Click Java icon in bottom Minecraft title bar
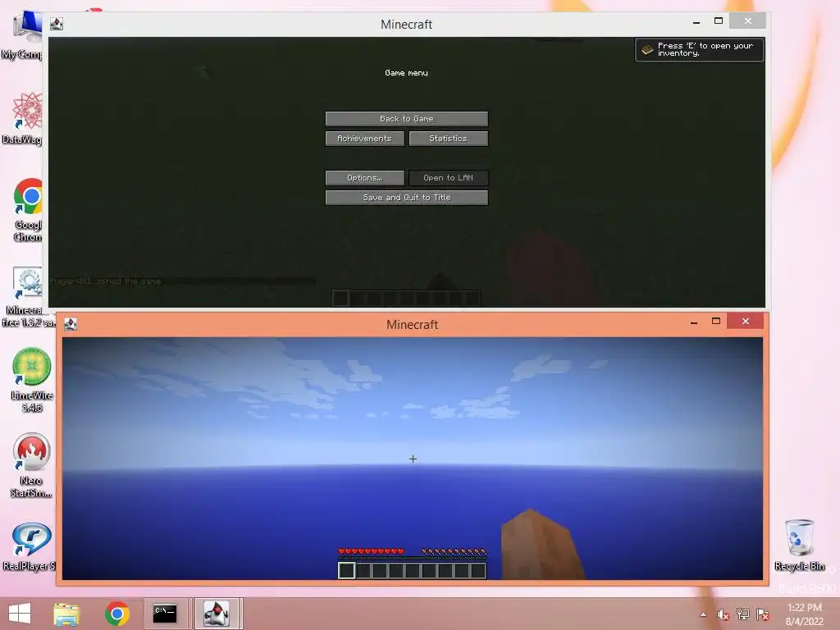 pos(71,324)
